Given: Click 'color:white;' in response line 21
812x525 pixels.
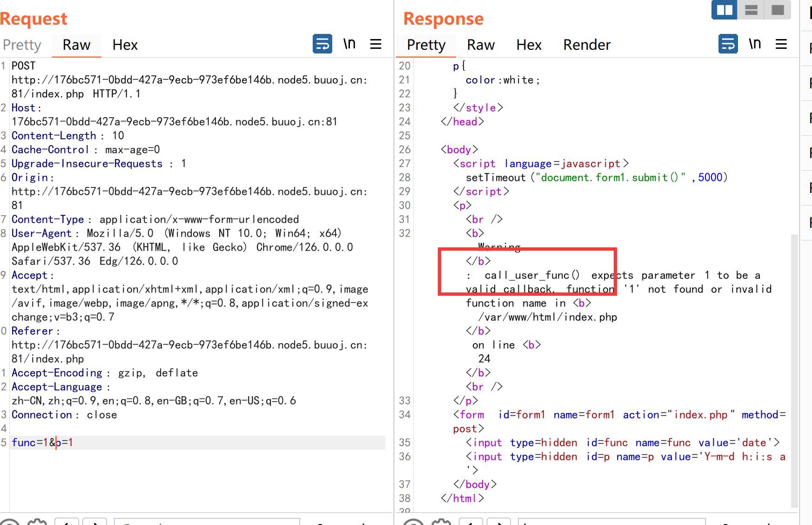Looking at the screenshot, I should click(x=503, y=80).
